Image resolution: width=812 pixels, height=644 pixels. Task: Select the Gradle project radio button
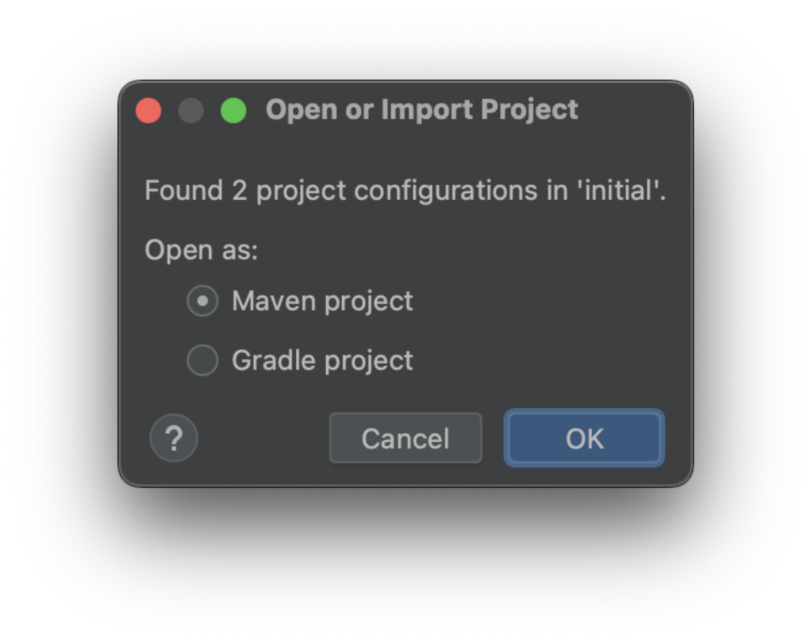pos(203,360)
